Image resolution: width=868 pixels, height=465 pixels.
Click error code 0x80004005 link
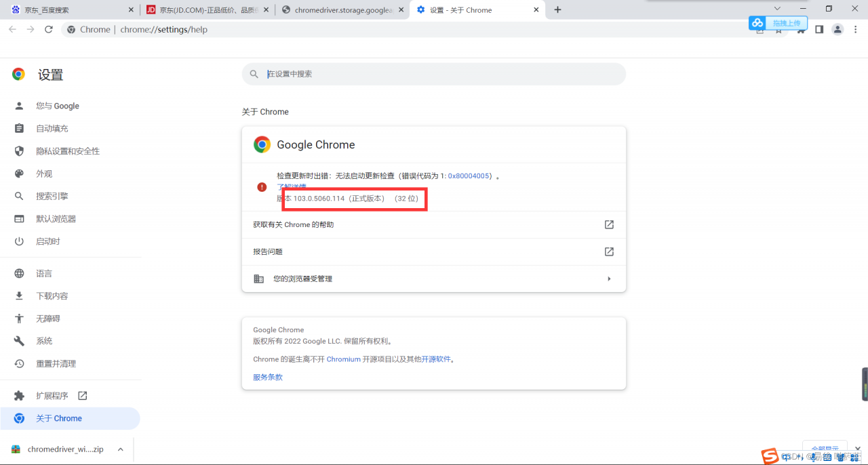tap(470, 176)
